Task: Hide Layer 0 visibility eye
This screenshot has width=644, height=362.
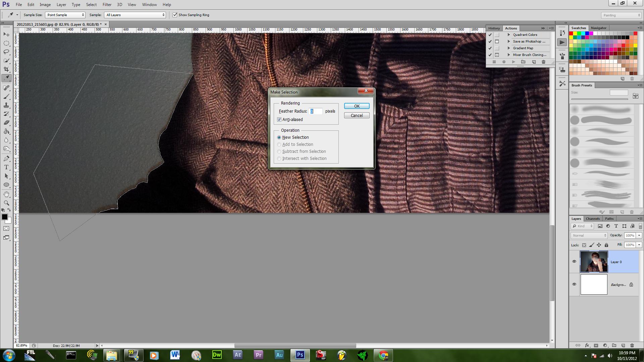Action: (x=574, y=261)
